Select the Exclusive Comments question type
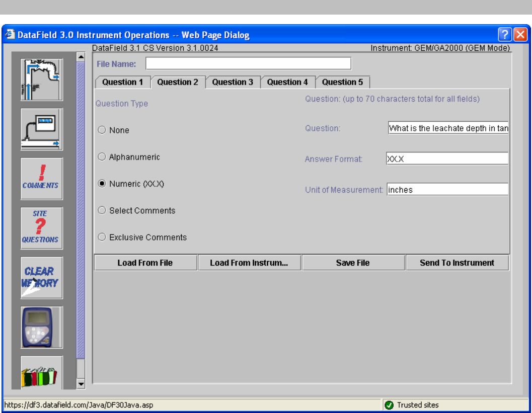The height and width of the screenshot is (413, 532). [x=102, y=237]
